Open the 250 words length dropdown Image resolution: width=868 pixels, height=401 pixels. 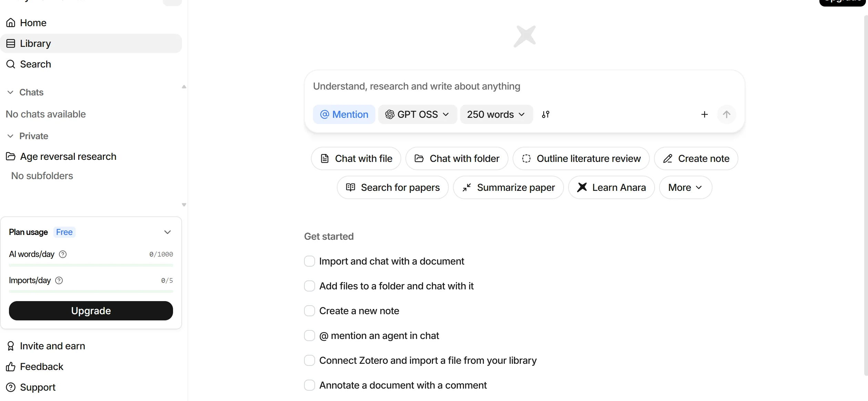coord(496,114)
